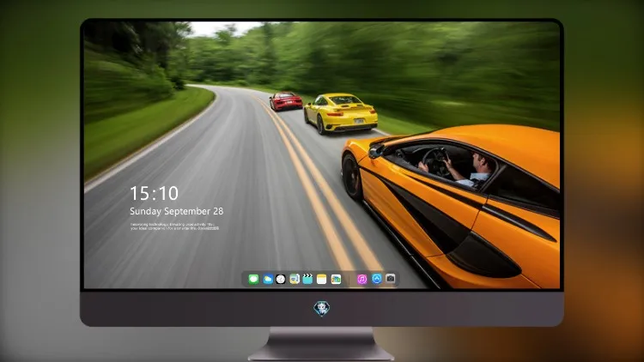The image size is (644, 362).
Task: Launch the pink Music app
Action: click(361, 279)
